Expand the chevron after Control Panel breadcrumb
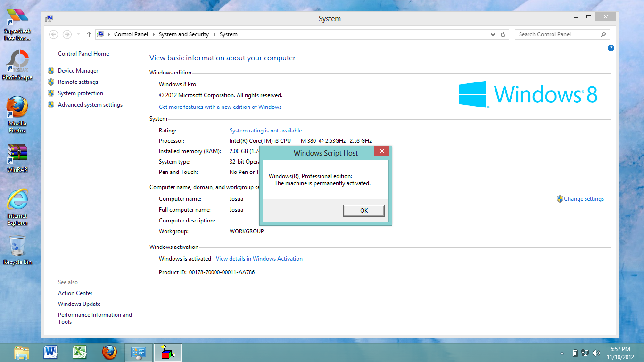Image resolution: width=644 pixels, height=362 pixels. (x=154, y=34)
